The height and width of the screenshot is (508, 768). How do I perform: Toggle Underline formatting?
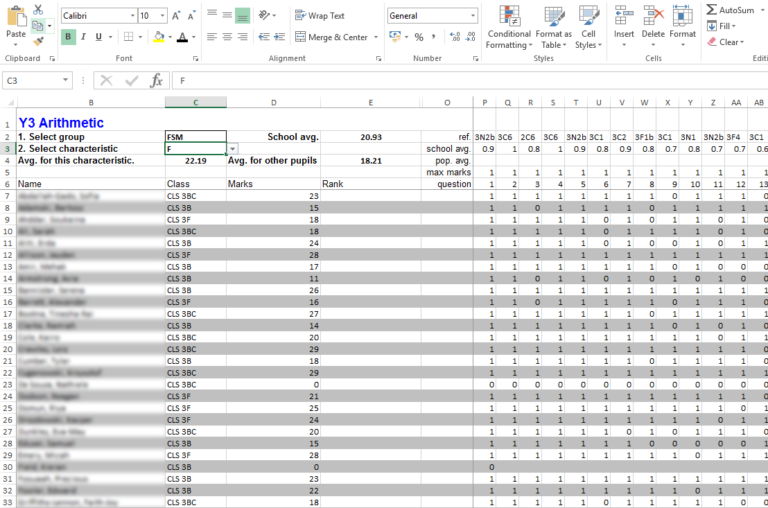point(98,37)
